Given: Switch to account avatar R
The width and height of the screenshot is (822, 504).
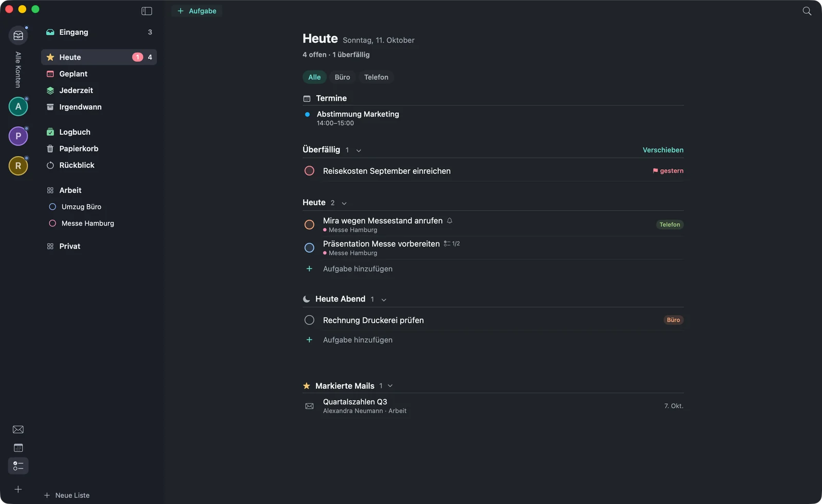Looking at the screenshot, I should click(x=18, y=166).
